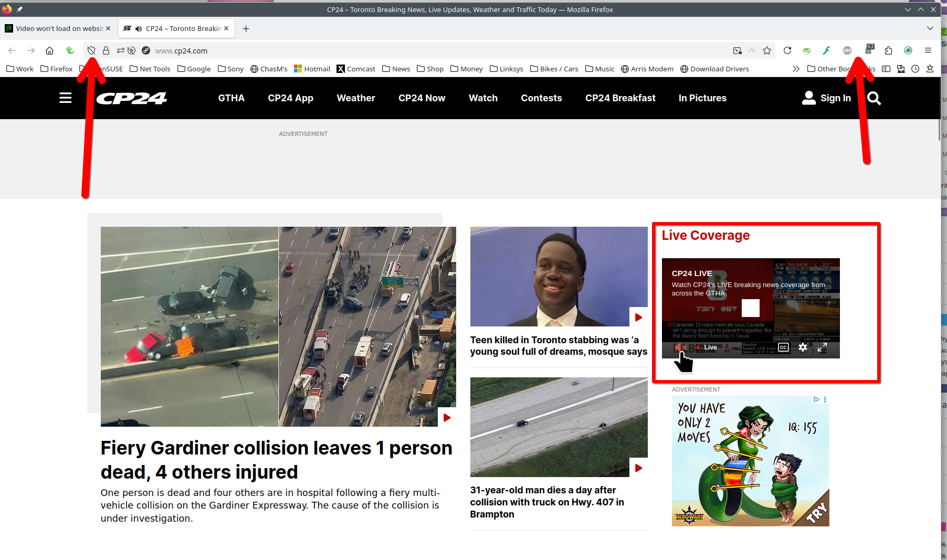Open Fiery Gardiner collision headline
Viewport: 947px width, 560px height.
[276, 460]
